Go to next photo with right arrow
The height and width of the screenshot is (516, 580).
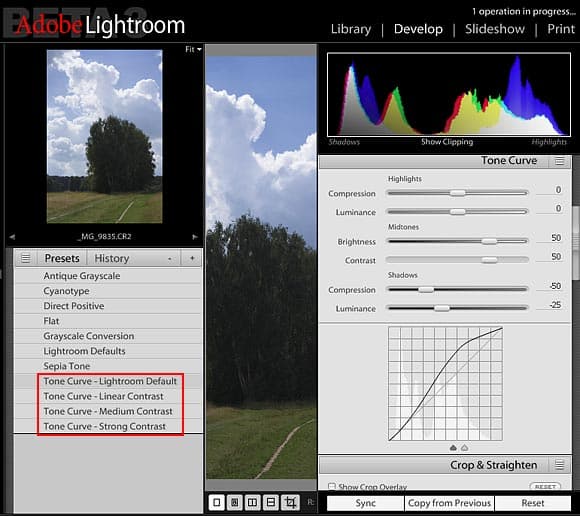pyautogui.click(x=195, y=237)
